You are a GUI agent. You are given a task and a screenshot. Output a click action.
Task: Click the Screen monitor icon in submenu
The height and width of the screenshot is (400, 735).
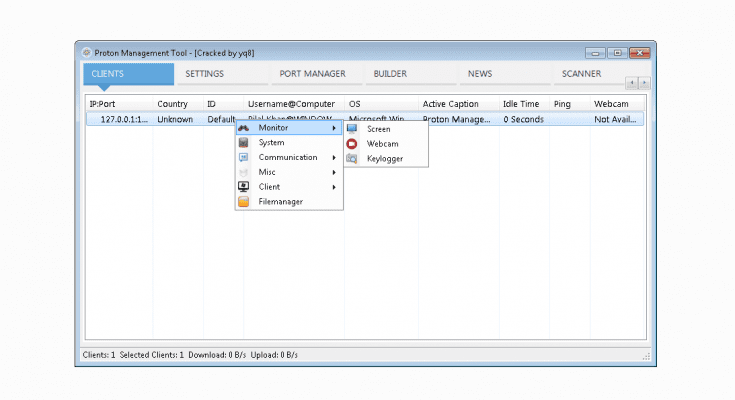coord(352,129)
